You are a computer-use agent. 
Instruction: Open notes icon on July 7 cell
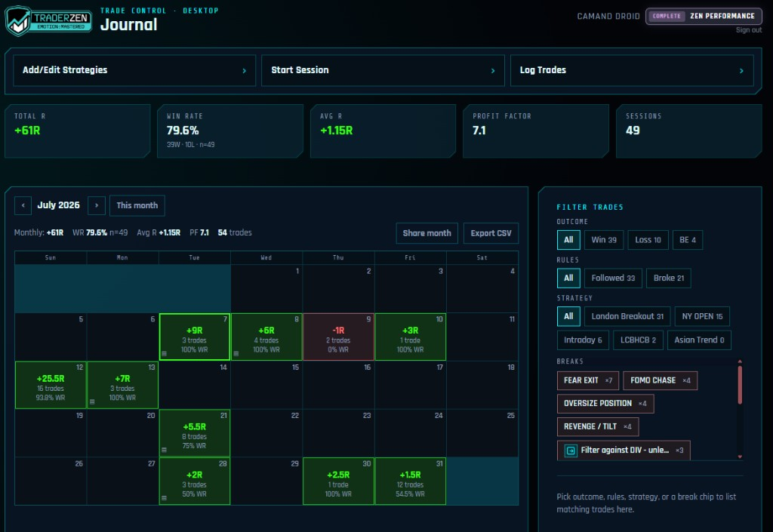click(164, 354)
